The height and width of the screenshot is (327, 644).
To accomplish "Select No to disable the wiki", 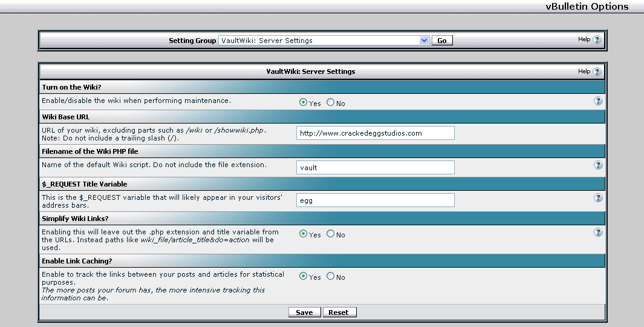I will tap(330, 102).
